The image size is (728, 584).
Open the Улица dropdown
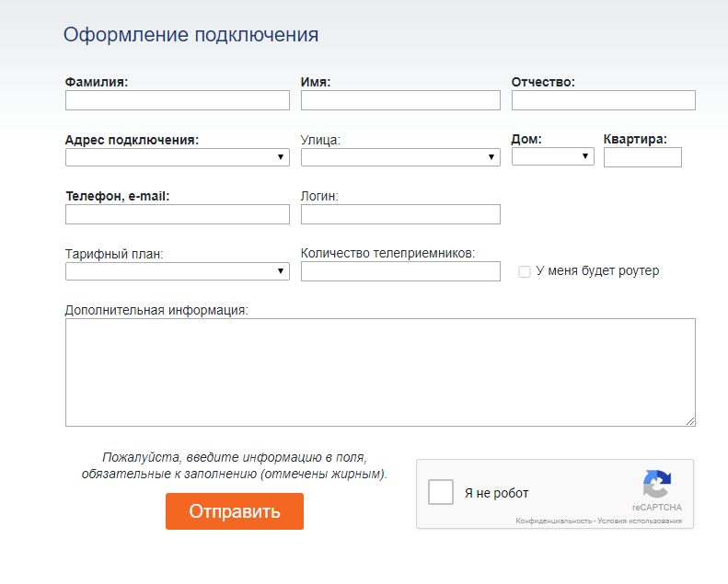pyautogui.click(x=400, y=157)
